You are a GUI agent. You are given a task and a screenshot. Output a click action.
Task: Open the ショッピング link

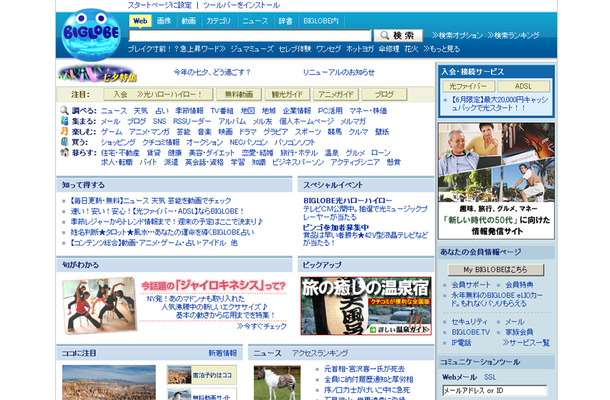118,142
